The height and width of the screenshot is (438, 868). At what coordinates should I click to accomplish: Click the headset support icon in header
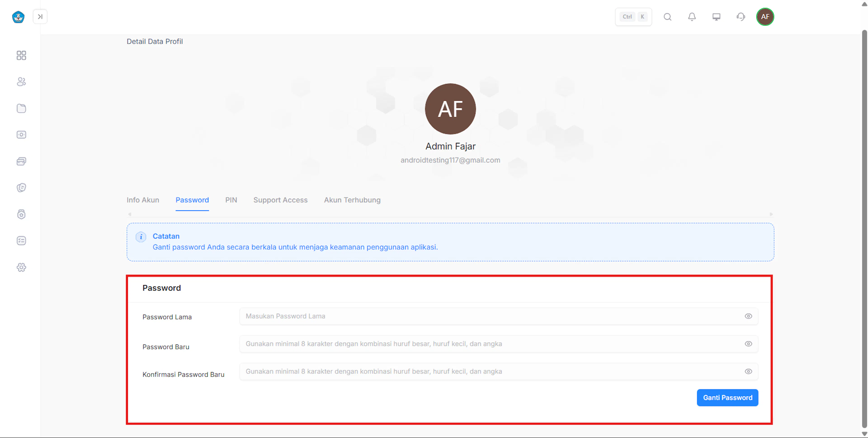coord(741,17)
